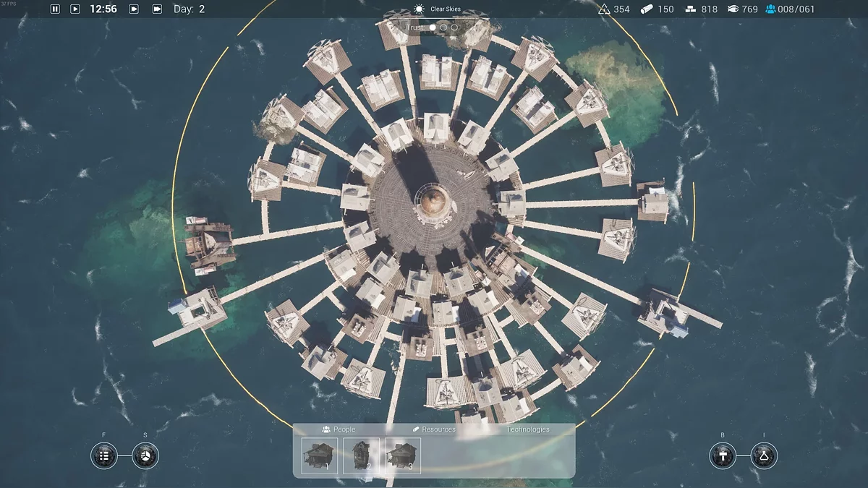Click the Clear Skies weather sun icon
Image resolution: width=868 pixels, height=488 pixels.
418,9
